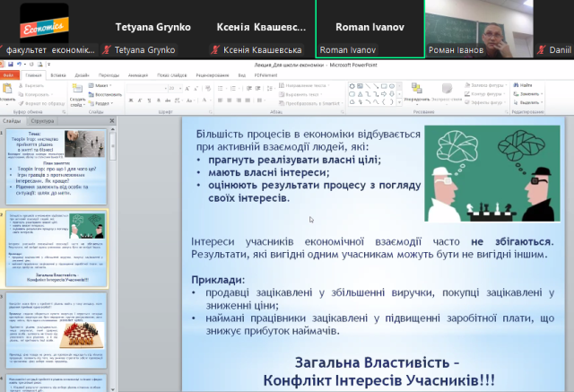Open the Рецензирование ribbon tab
The image size is (574, 392).
212,75
